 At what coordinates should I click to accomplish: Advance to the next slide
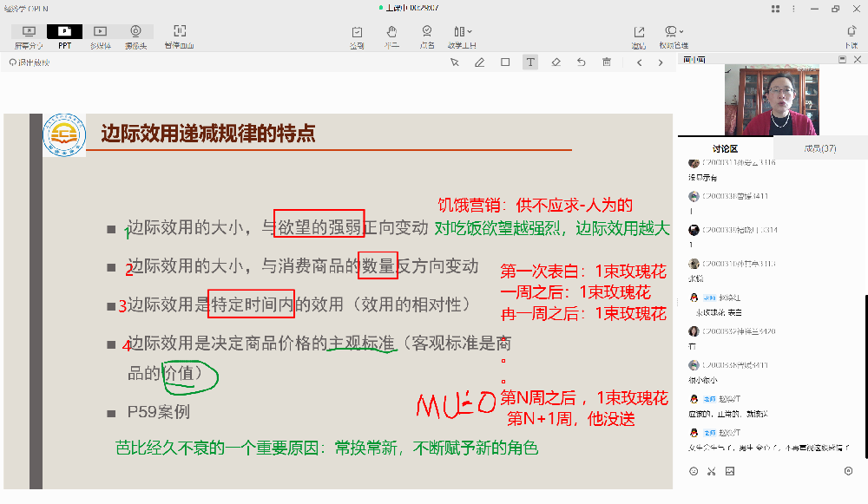pos(660,62)
